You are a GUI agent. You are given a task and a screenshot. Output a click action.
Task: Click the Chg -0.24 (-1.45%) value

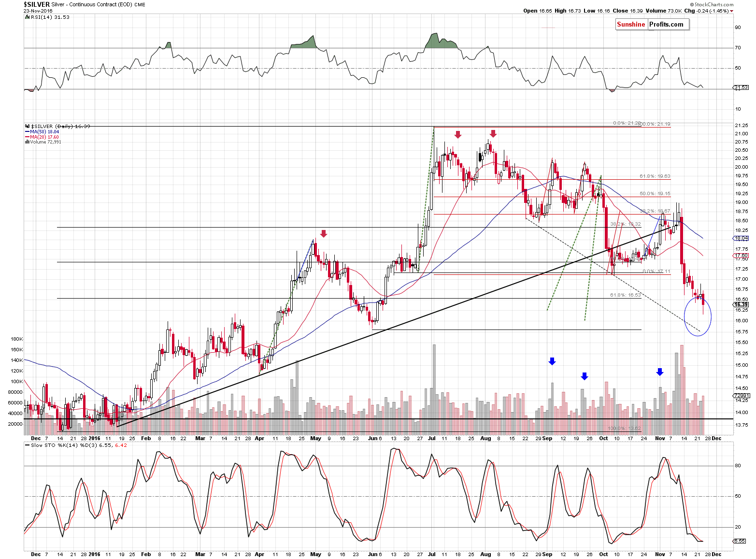(x=707, y=11)
